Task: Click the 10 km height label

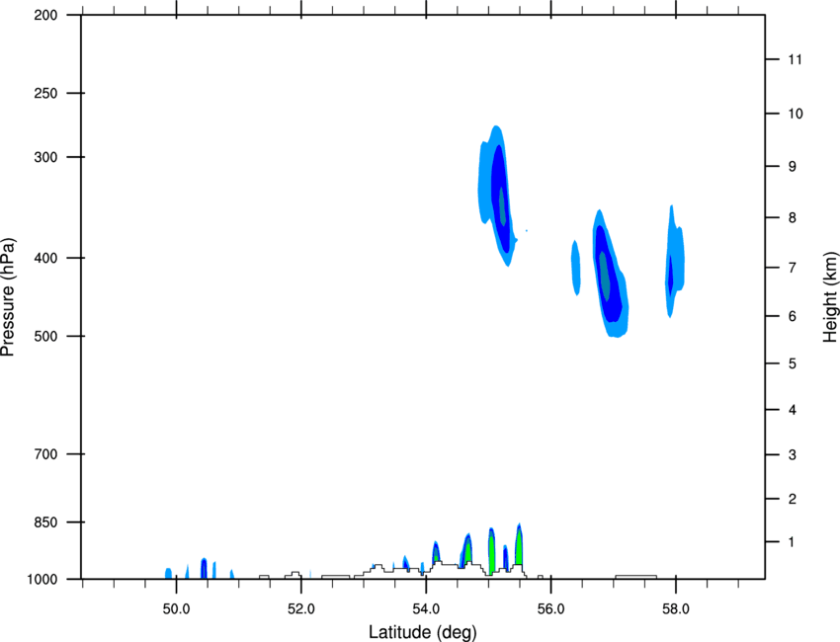Action: [796, 114]
